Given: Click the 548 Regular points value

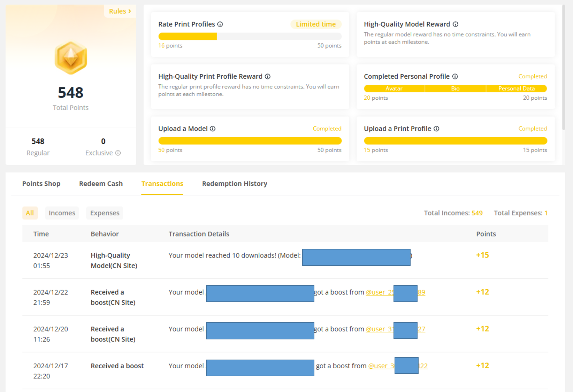Looking at the screenshot, I should 38,141.
